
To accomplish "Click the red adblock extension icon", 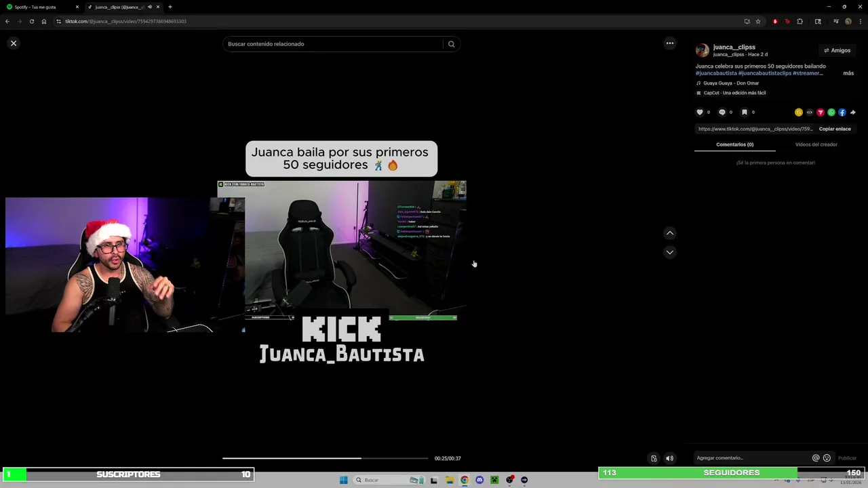I will pos(775,21).
